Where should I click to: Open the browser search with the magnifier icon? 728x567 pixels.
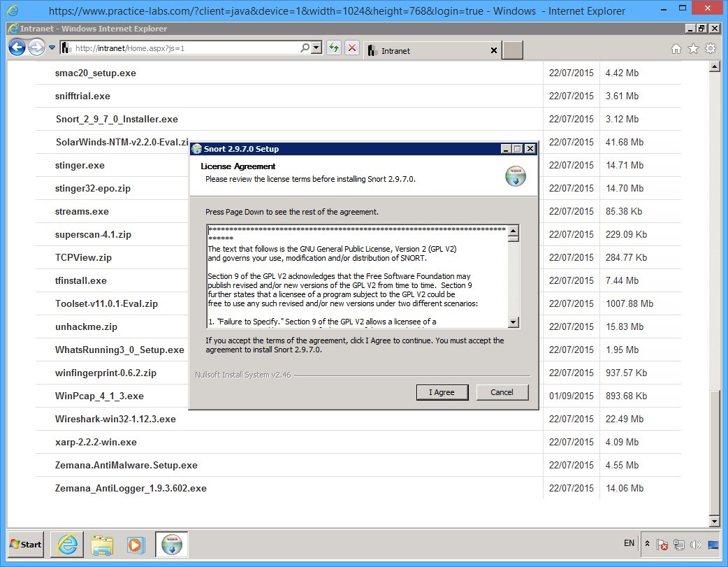(305, 48)
